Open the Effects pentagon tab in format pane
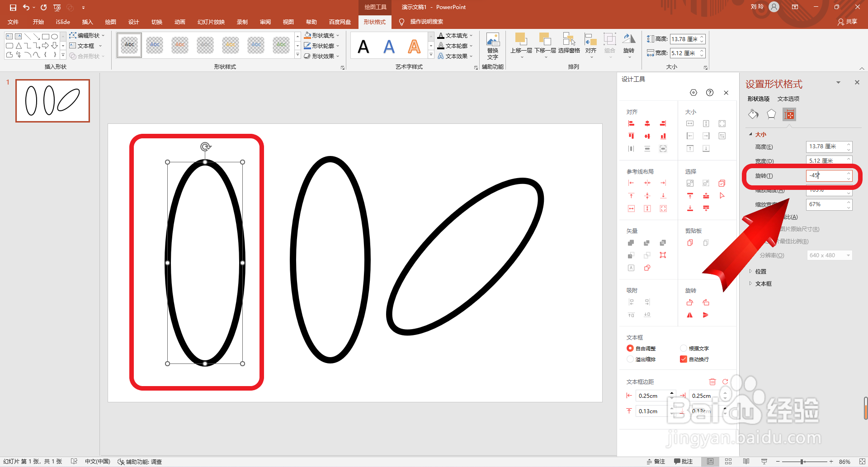 click(x=771, y=114)
